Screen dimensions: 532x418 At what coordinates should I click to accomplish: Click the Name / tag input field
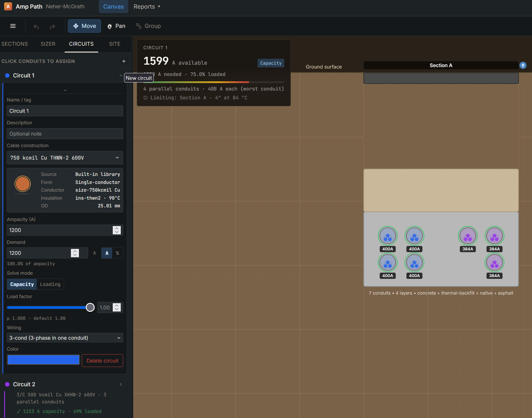(65, 111)
